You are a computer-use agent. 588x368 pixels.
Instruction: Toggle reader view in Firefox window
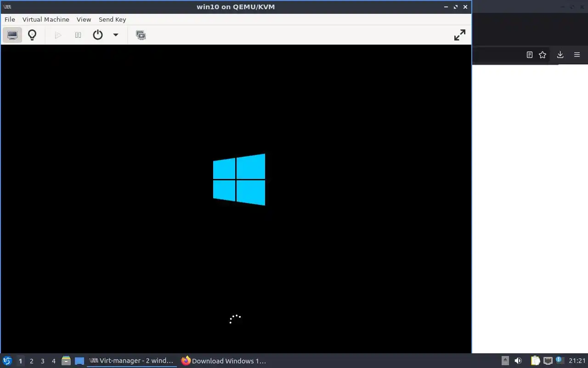pyautogui.click(x=530, y=55)
